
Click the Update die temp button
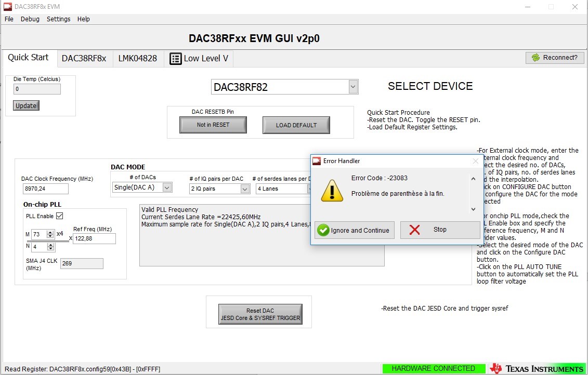coord(26,105)
